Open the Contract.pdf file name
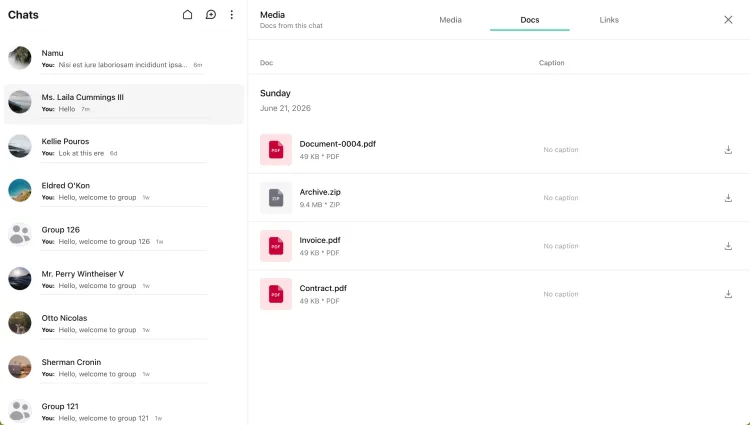 (323, 288)
